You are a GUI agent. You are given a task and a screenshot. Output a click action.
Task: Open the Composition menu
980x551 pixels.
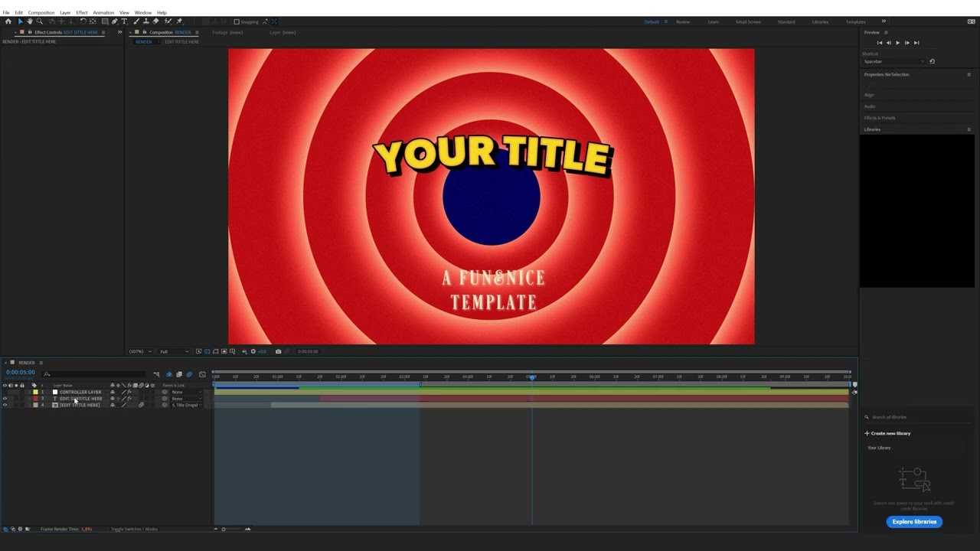tap(41, 12)
